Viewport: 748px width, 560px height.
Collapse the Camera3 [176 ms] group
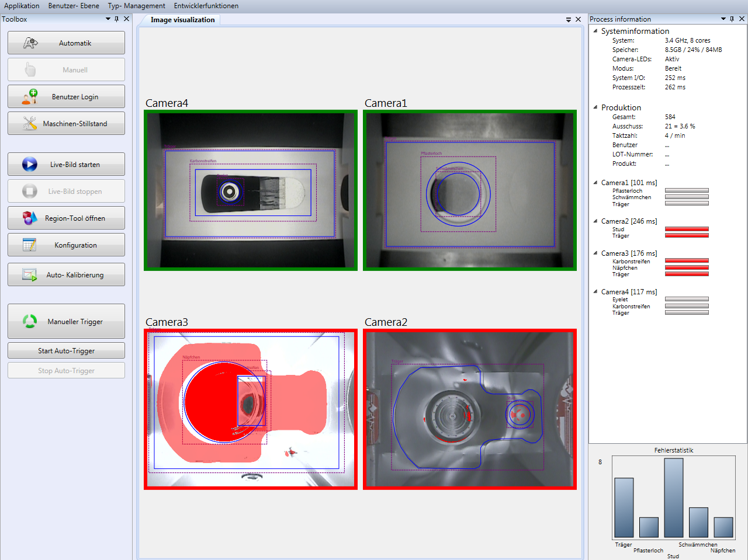click(595, 253)
